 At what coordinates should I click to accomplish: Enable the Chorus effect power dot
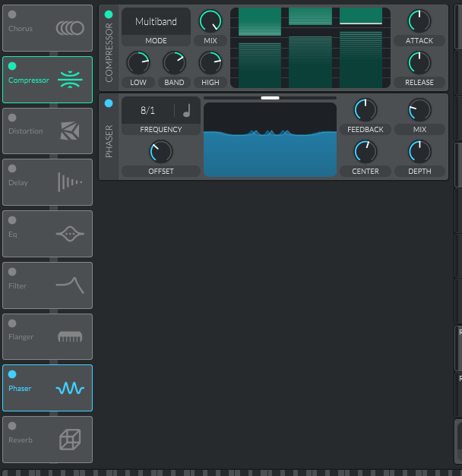click(x=12, y=14)
